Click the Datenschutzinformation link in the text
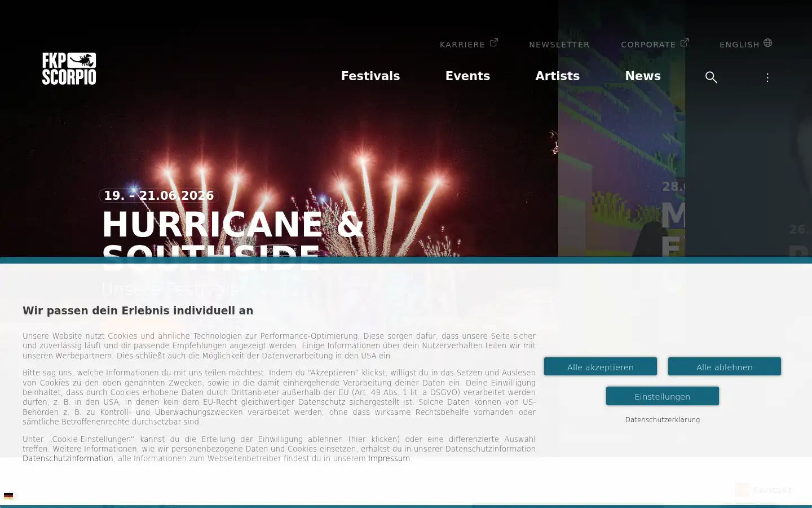Screen dimensions: 812x508 [x=68, y=458]
